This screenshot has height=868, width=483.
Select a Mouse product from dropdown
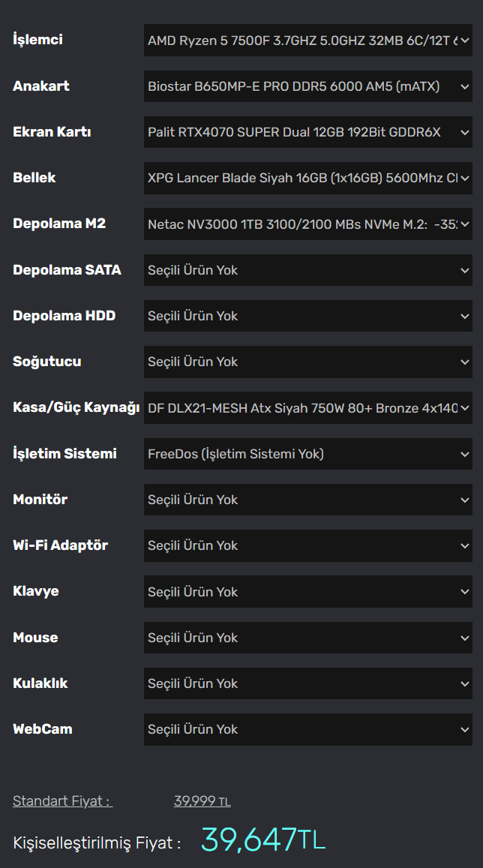(308, 638)
